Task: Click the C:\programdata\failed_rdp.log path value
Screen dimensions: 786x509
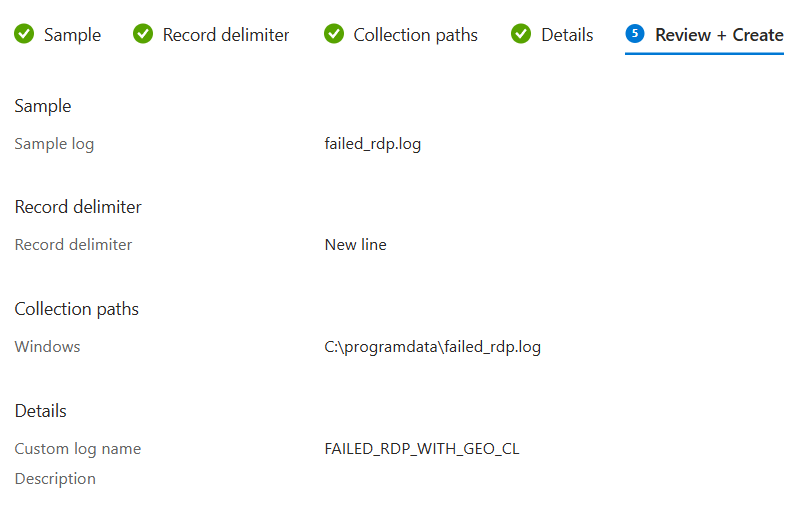Action: pos(432,347)
